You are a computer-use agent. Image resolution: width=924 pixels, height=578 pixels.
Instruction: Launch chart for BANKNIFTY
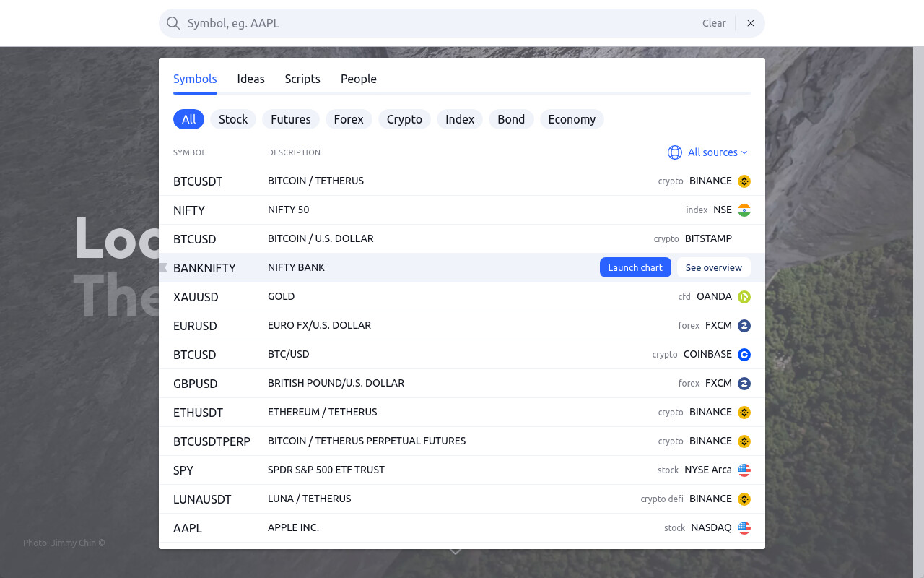point(635,267)
